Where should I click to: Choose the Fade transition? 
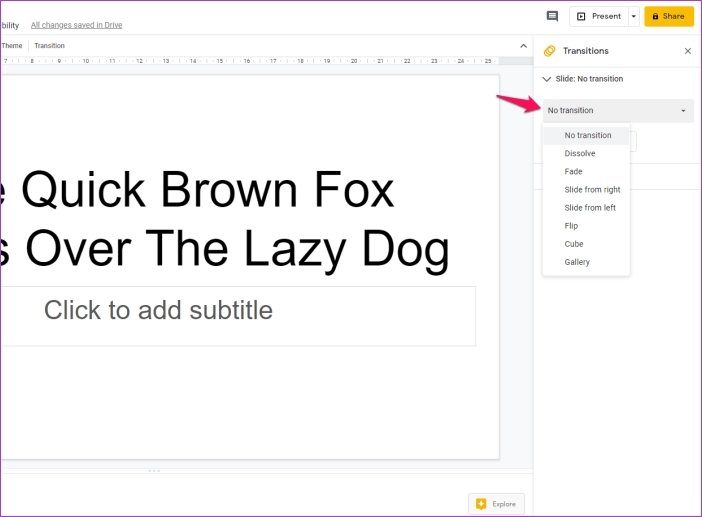point(586,171)
